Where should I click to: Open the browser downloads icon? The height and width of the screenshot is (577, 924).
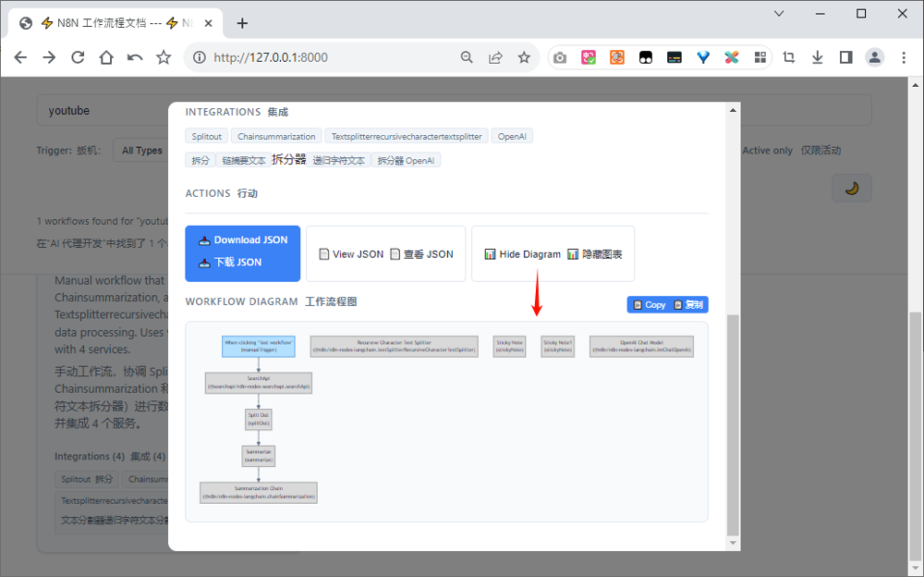817,57
